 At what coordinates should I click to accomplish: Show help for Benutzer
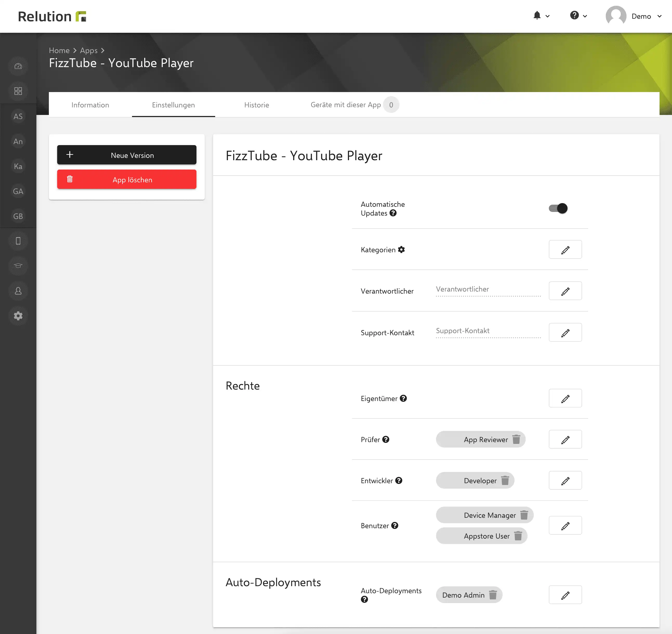tap(395, 525)
